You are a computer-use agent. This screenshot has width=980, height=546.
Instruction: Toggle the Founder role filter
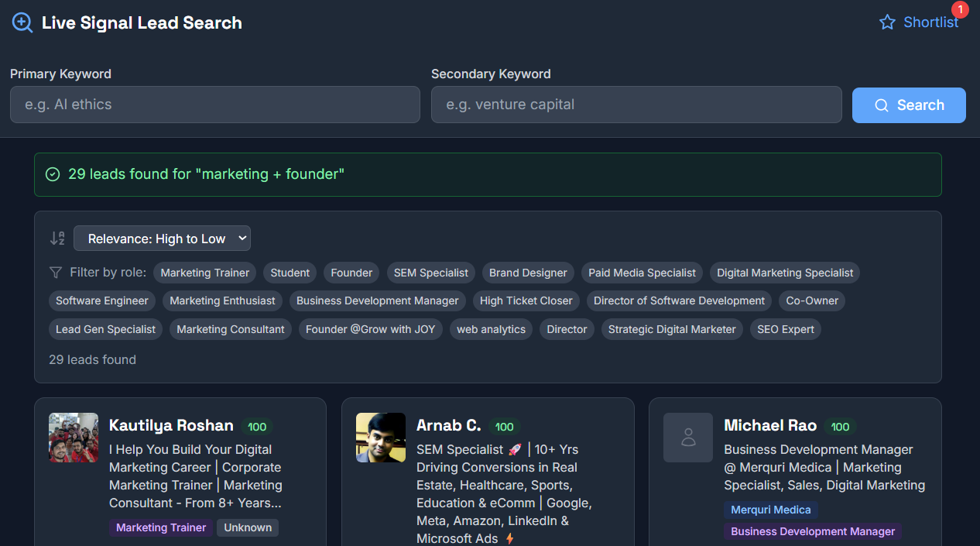point(351,273)
